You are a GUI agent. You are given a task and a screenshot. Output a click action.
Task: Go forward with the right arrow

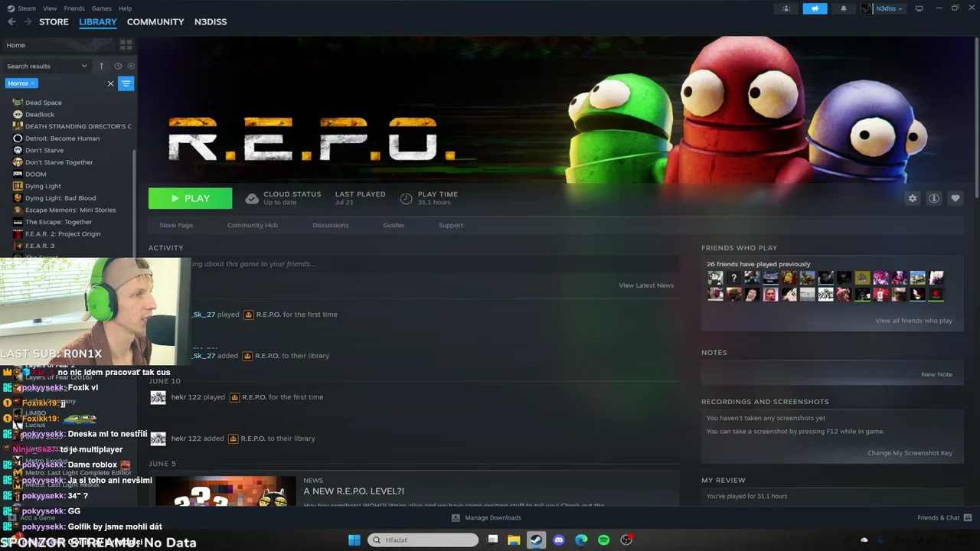click(28, 21)
